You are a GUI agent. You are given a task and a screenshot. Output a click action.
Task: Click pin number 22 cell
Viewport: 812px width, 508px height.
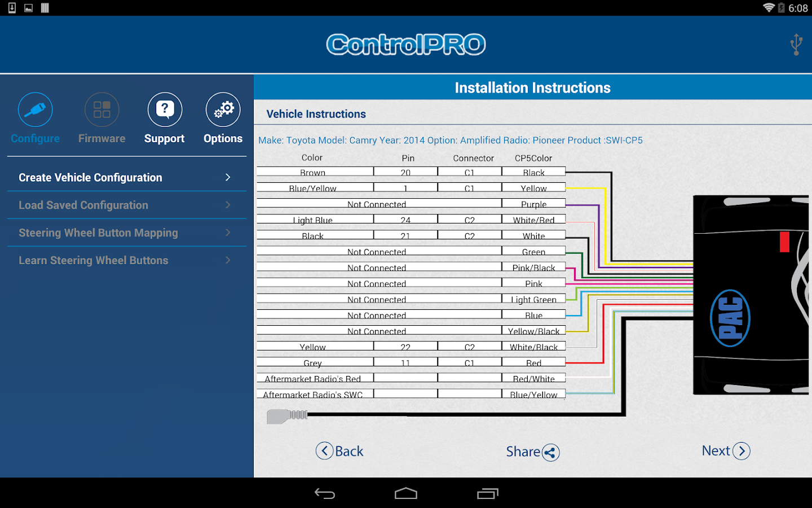pos(405,346)
